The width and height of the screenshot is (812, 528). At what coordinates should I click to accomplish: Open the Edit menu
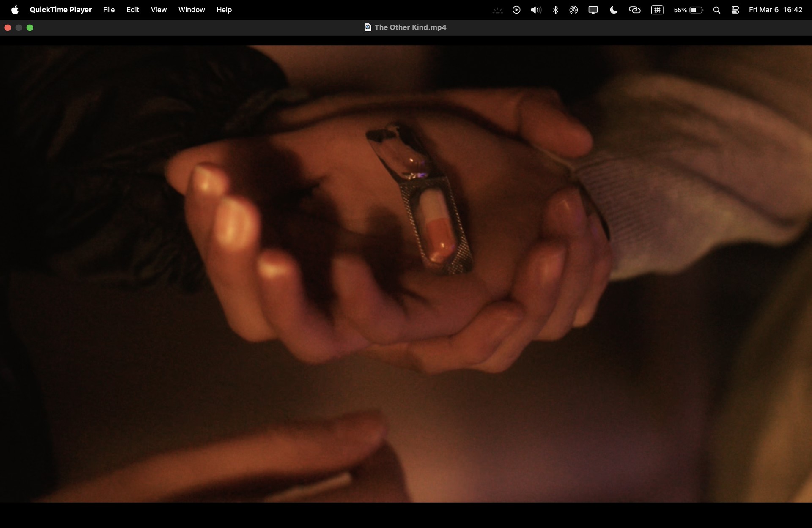133,10
